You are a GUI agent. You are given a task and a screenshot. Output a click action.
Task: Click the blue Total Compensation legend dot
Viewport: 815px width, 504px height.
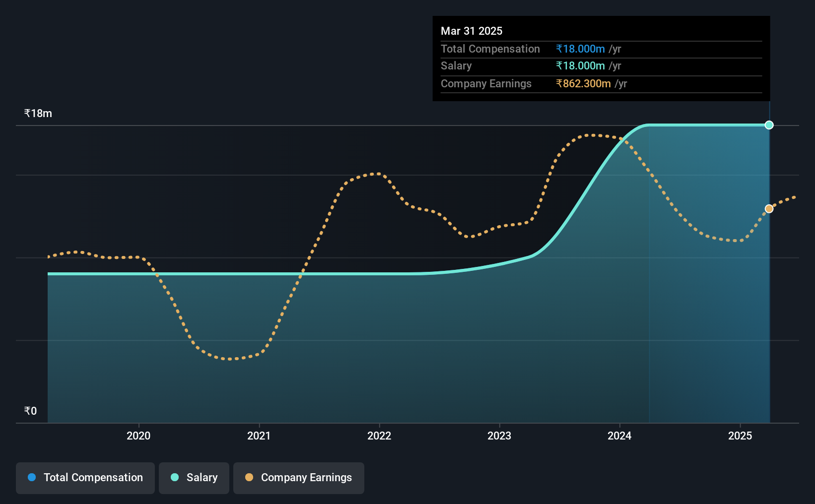tap(32, 477)
